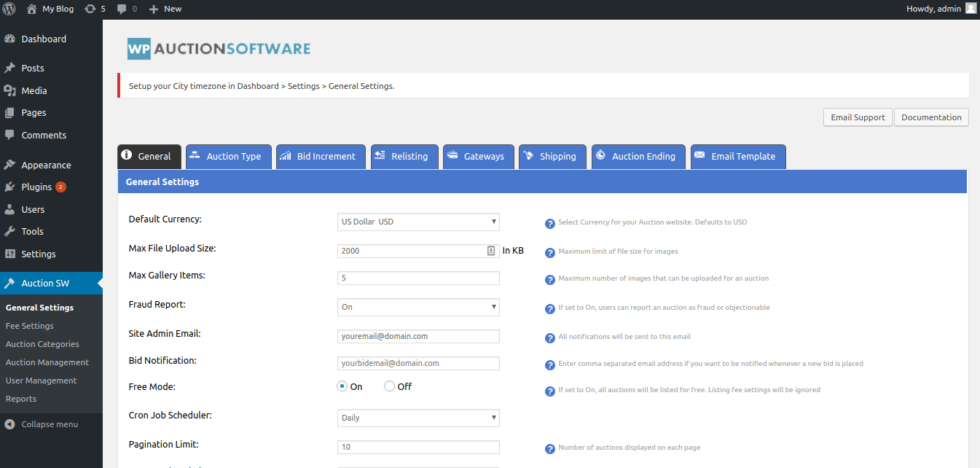Click the Pagination Limit field
The height and width of the screenshot is (468, 980).
[x=418, y=447]
